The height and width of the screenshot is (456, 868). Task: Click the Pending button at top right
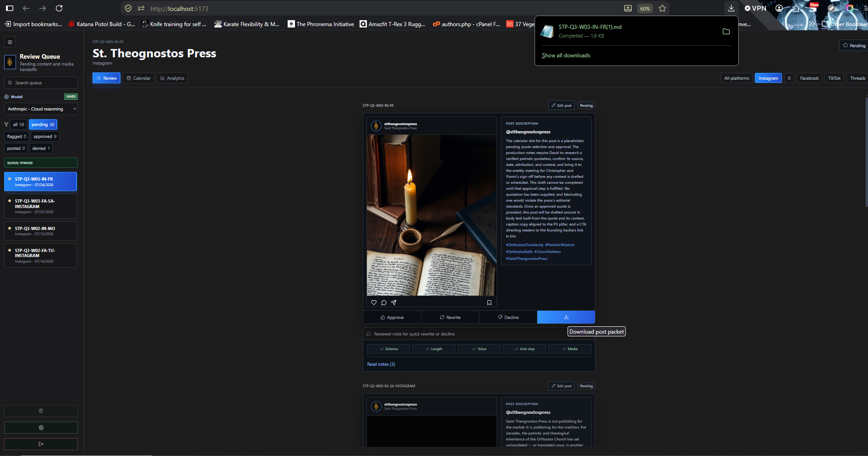(854, 45)
